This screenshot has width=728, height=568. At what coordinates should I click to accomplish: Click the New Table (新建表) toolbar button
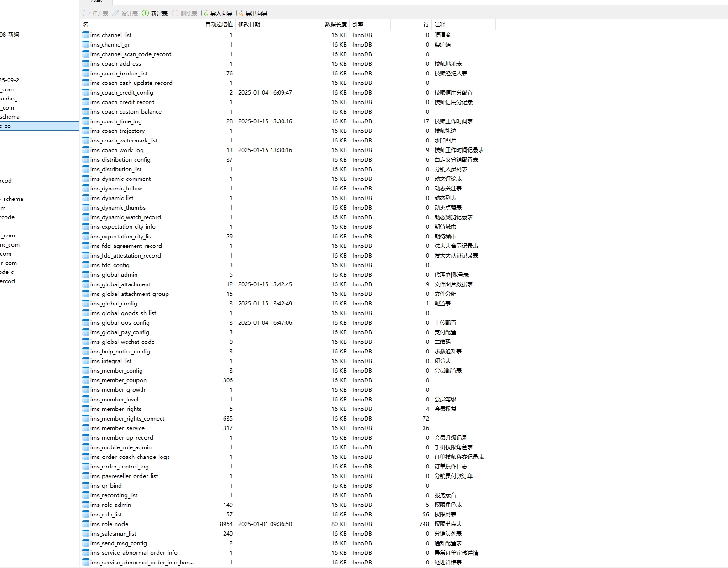tap(155, 13)
